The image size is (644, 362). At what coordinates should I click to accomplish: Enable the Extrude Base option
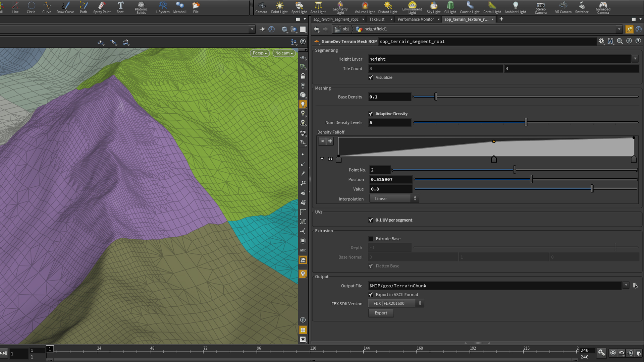click(371, 239)
